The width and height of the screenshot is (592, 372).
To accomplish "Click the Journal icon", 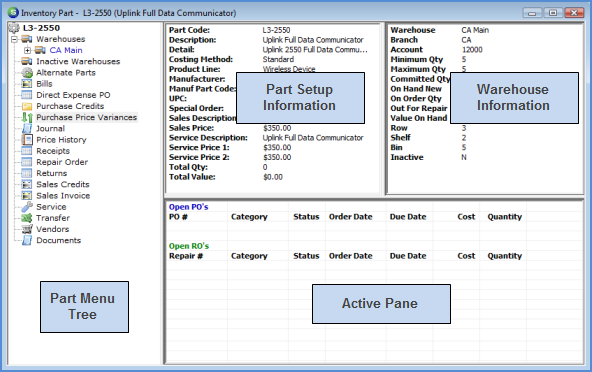I will (x=26, y=128).
